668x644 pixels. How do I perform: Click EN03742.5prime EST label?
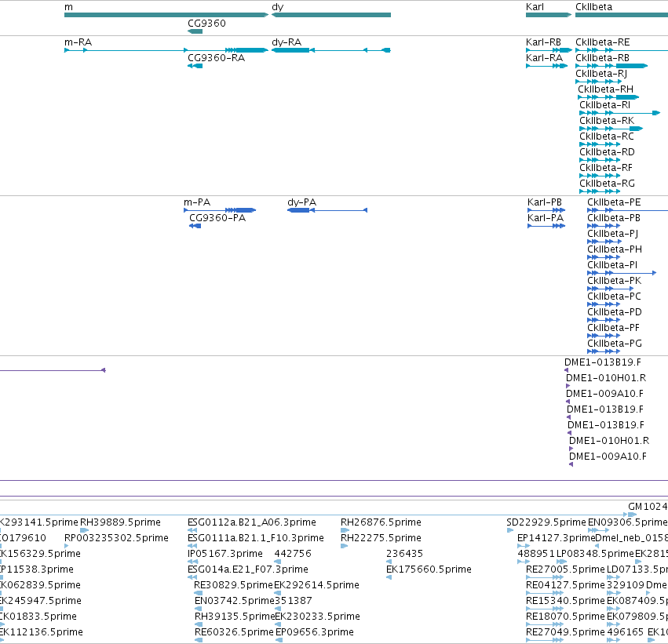click(x=235, y=601)
